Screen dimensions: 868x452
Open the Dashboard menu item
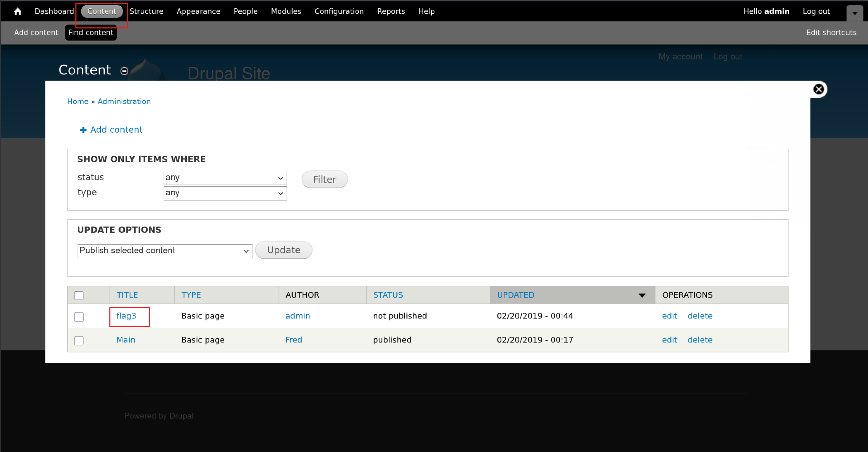coord(54,12)
